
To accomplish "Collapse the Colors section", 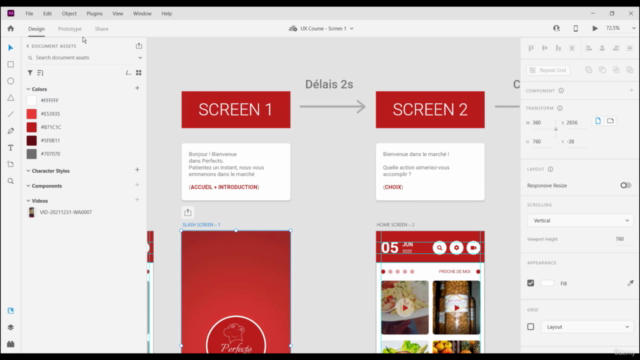I will click(28, 89).
